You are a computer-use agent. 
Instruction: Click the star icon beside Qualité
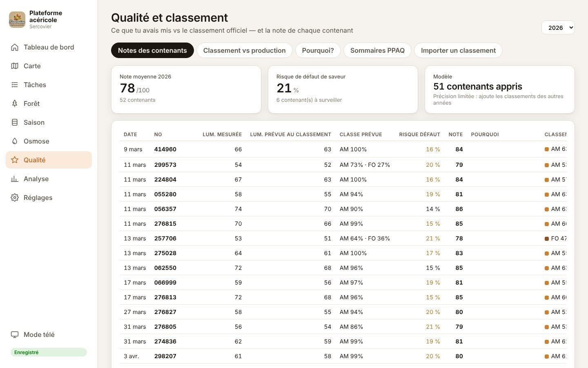click(15, 160)
